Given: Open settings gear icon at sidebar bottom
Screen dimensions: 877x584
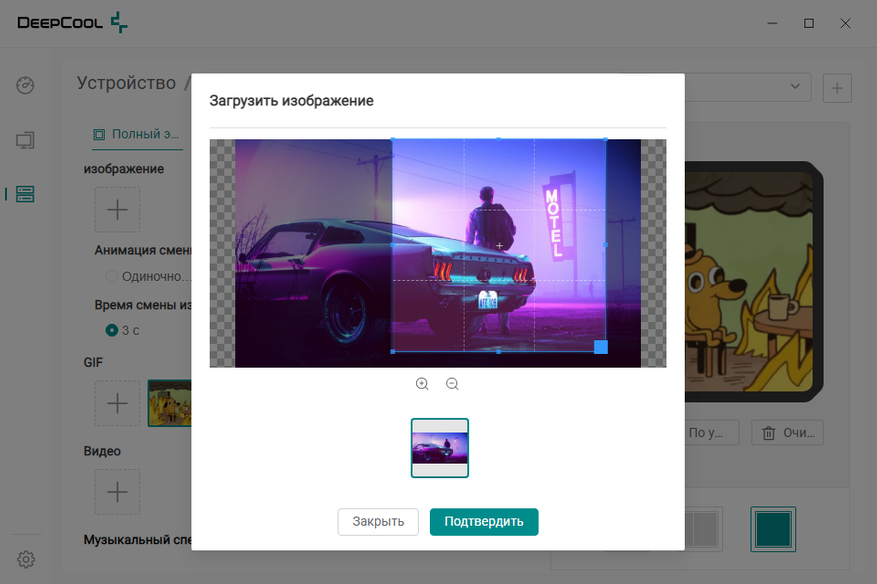Looking at the screenshot, I should [26, 559].
